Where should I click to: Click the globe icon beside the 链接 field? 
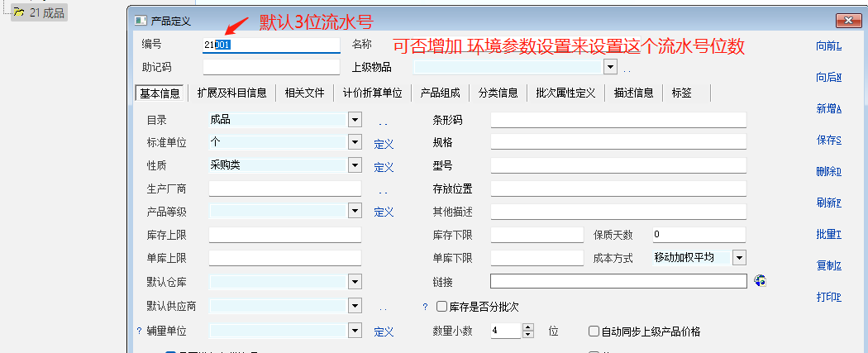pyautogui.click(x=761, y=281)
